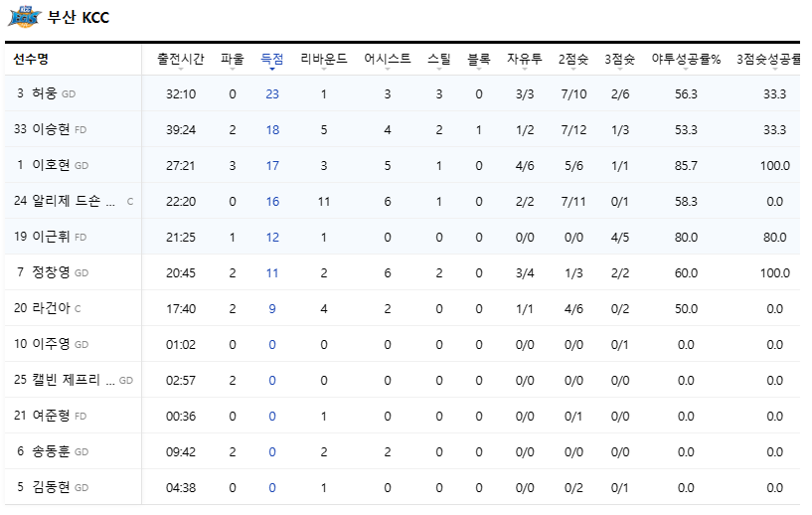Screen dimensions: 812x515
Task: Open player 이호현 profile
Action: pyautogui.click(x=51, y=165)
